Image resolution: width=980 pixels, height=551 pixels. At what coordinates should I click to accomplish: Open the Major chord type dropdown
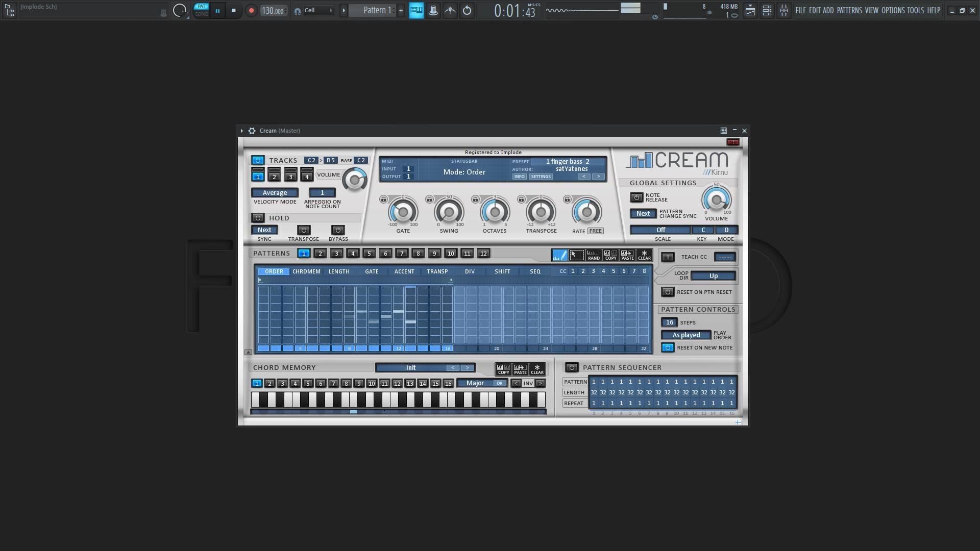click(475, 383)
